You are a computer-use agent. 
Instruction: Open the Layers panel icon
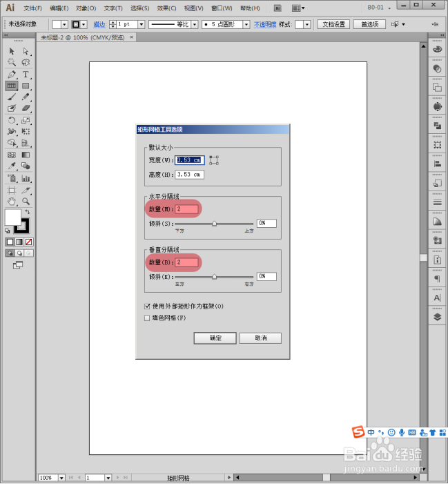[437, 317]
